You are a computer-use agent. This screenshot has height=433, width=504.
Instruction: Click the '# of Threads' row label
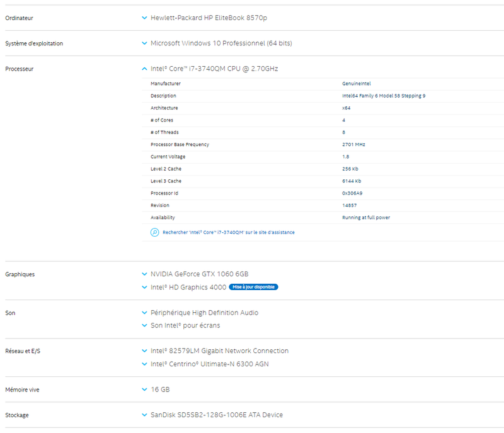pos(164,132)
